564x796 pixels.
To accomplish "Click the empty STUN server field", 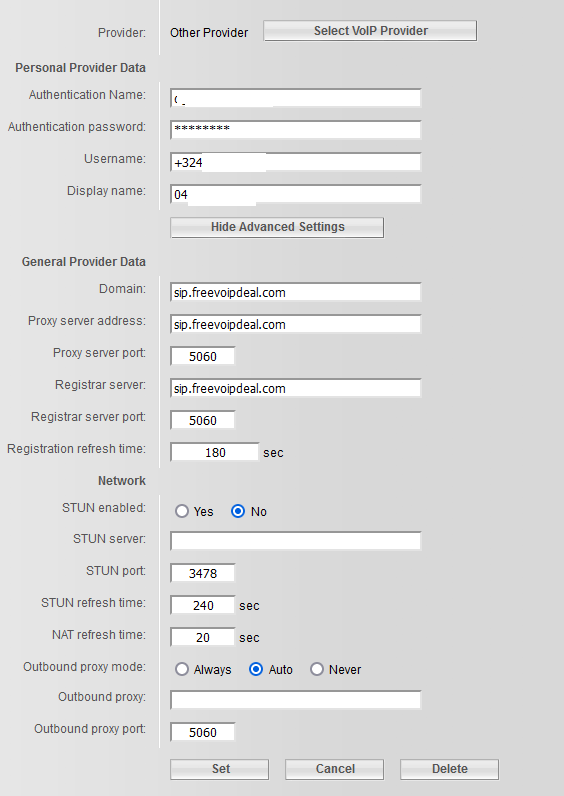I will click(x=295, y=541).
